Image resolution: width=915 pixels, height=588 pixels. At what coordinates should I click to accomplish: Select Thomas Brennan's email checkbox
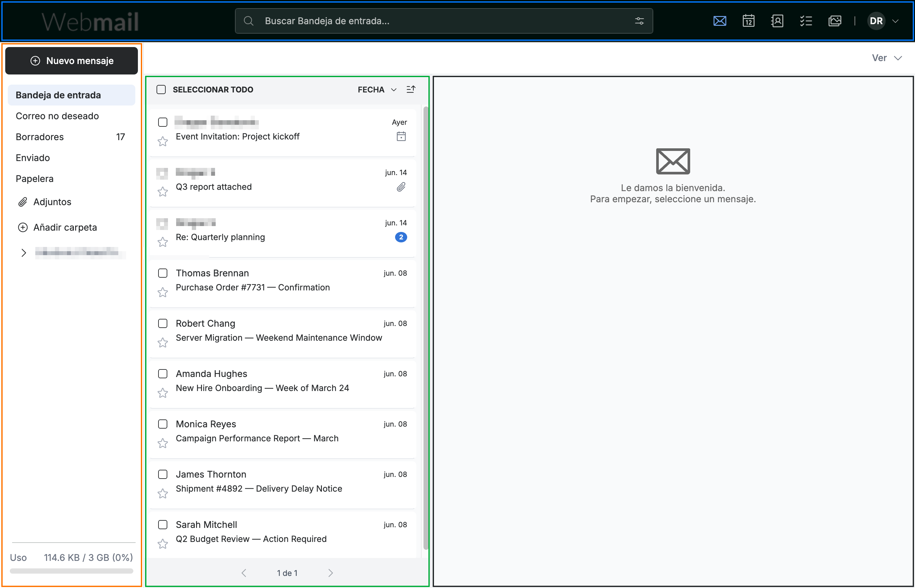click(163, 273)
